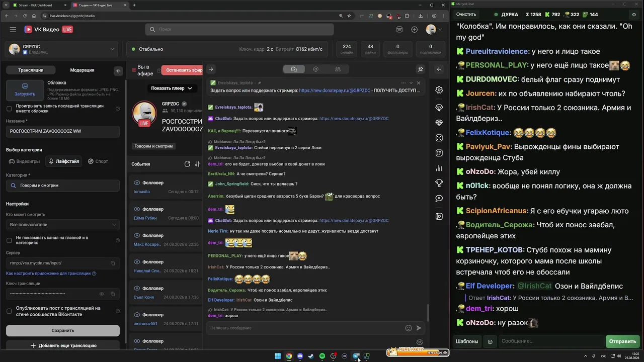
Task: Click the back arrow above the right sidebar
Action: click(439, 69)
